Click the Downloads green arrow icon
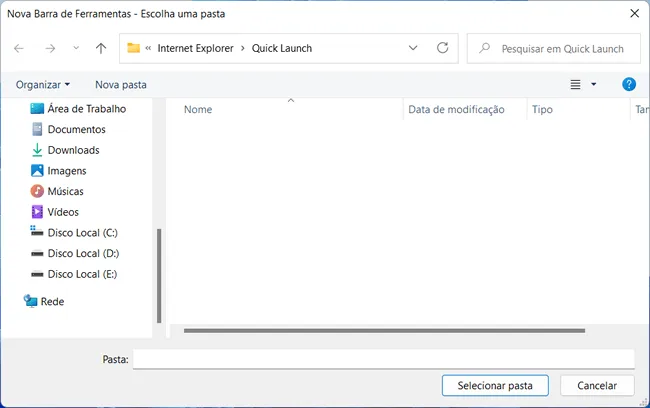Image resolution: width=650 pixels, height=408 pixels. [x=37, y=150]
